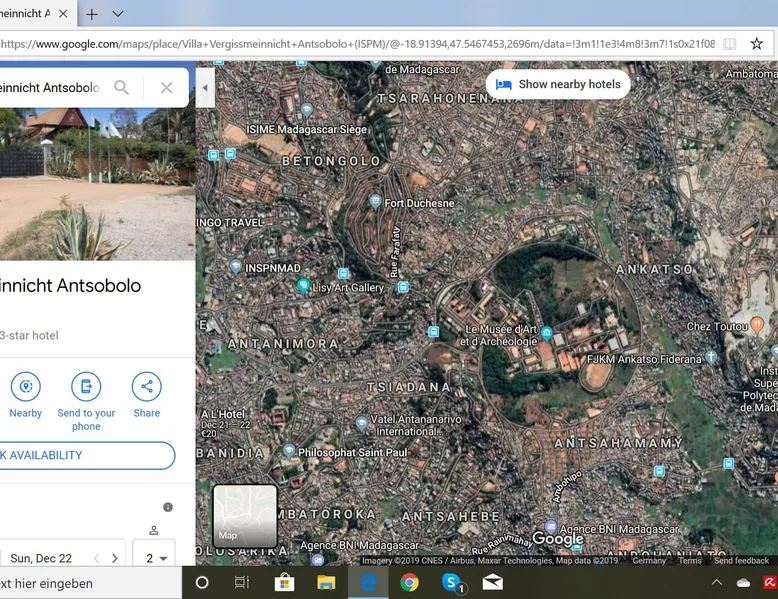
Task: Open the tab list chevron
Action: pyautogui.click(x=118, y=14)
